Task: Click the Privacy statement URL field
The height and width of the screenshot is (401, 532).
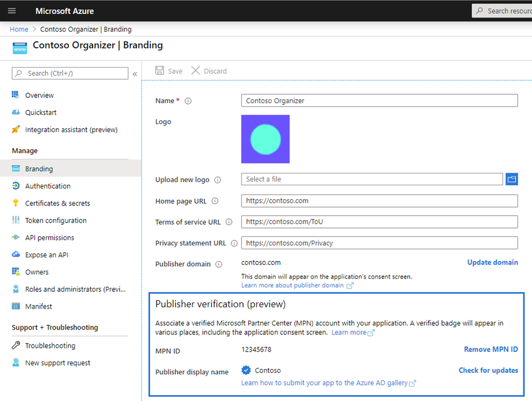Action: (380, 243)
